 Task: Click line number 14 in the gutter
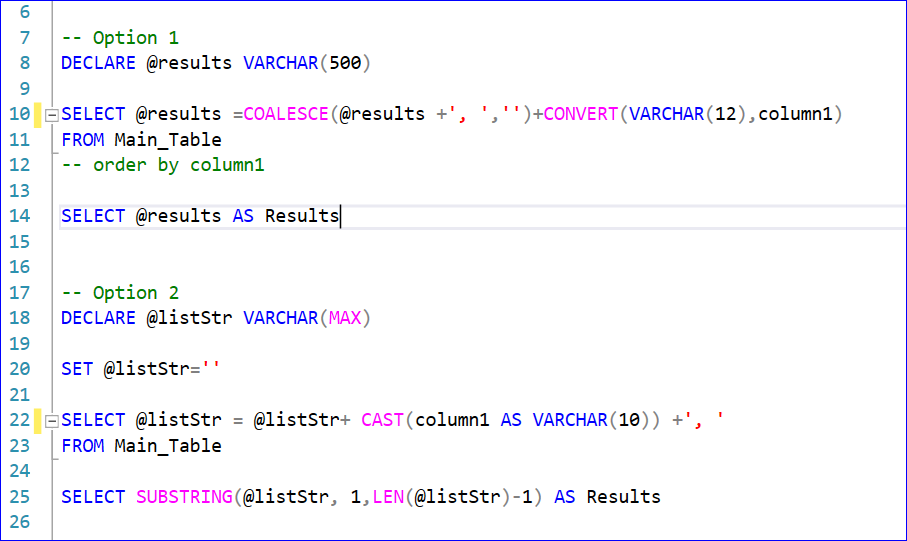point(20,216)
